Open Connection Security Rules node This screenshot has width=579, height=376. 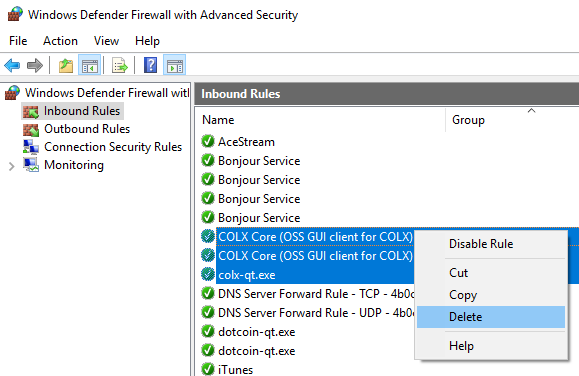pos(113,147)
